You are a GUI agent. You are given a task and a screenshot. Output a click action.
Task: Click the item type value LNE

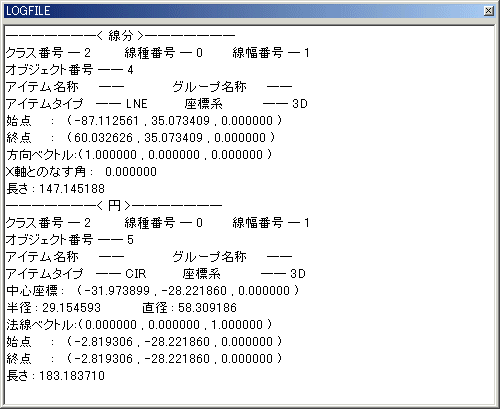click(137, 104)
